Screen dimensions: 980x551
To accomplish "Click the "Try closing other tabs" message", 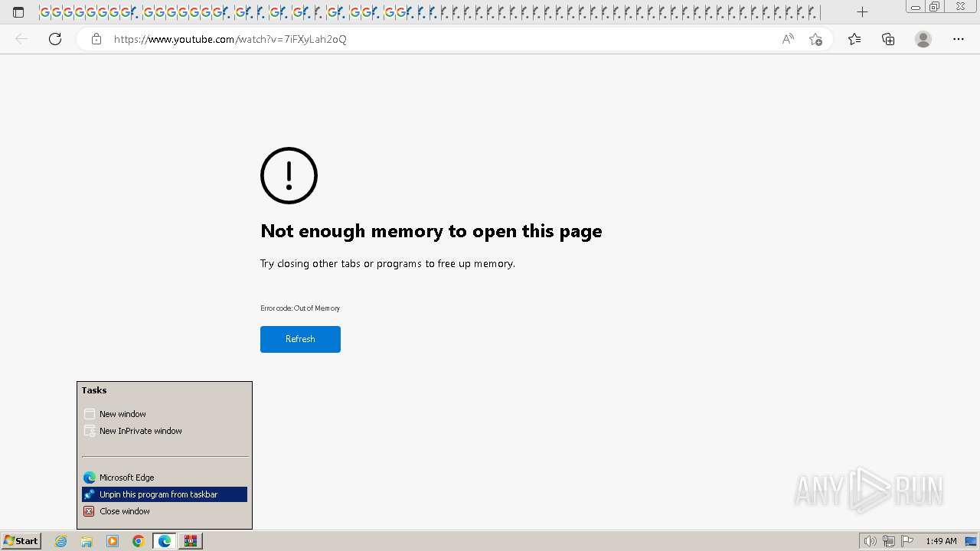I will click(x=387, y=263).
